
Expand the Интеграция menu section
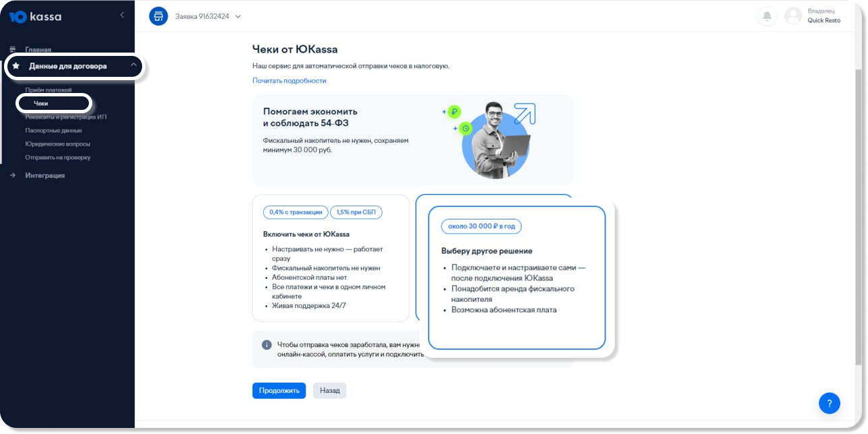coord(44,175)
